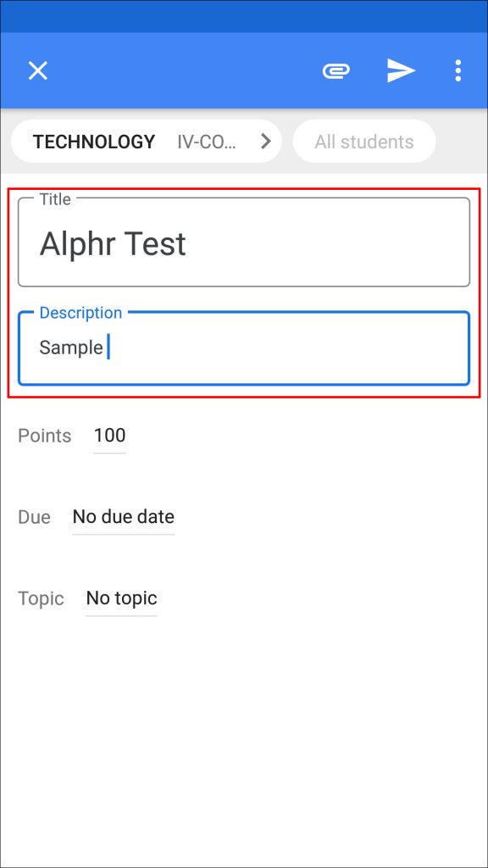
Task: Tap the Topic label
Action: (x=41, y=598)
